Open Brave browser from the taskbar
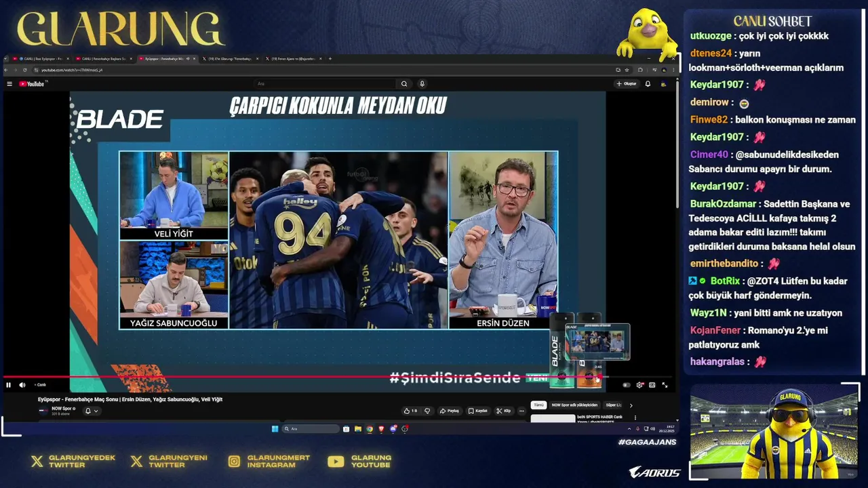The width and height of the screenshot is (868, 488). point(381,428)
